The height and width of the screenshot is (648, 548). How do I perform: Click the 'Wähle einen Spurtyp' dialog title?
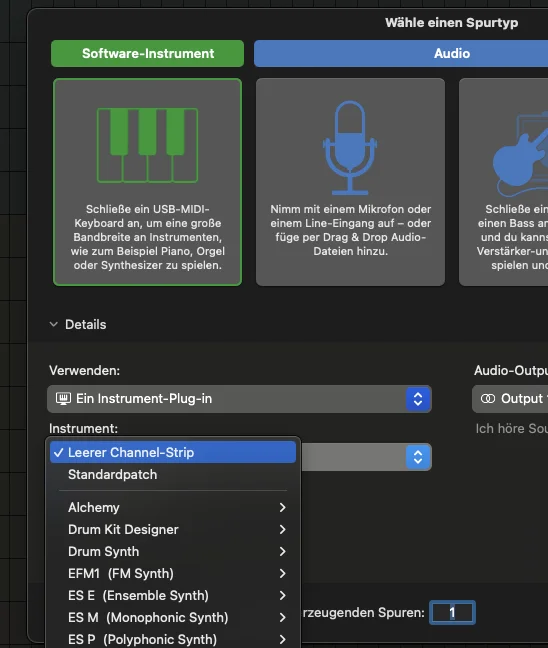(x=452, y=22)
